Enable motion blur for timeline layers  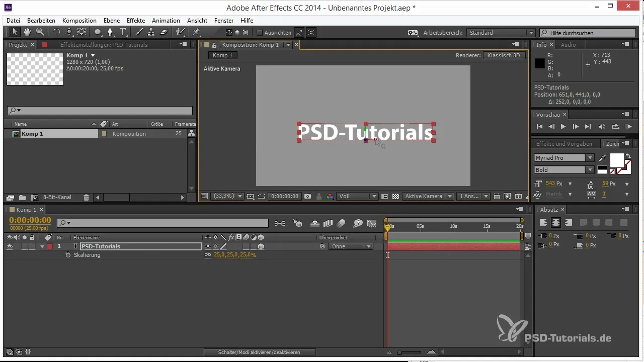pyautogui.click(x=341, y=223)
